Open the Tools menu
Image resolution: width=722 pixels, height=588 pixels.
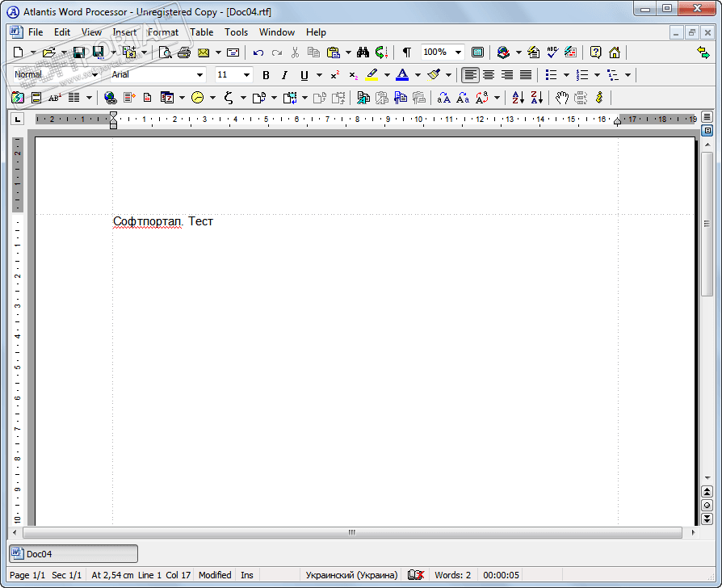236,32
